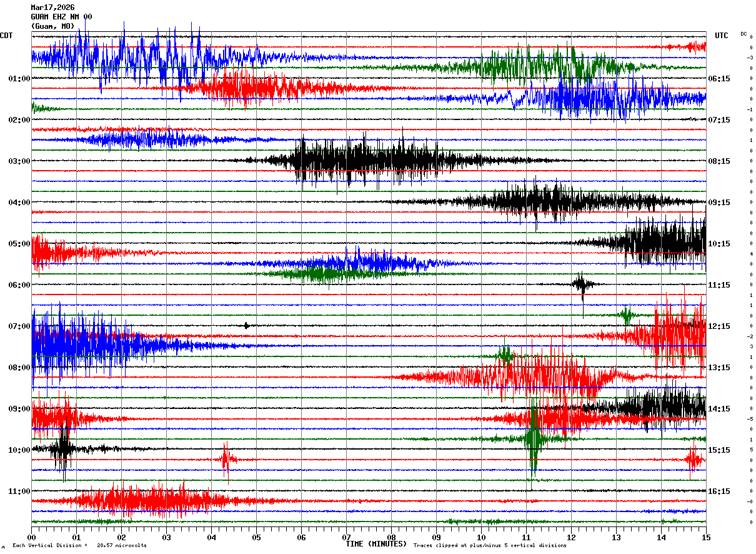Click x-axis minute tick label 02
756x554 pixels.
point(121,537)
